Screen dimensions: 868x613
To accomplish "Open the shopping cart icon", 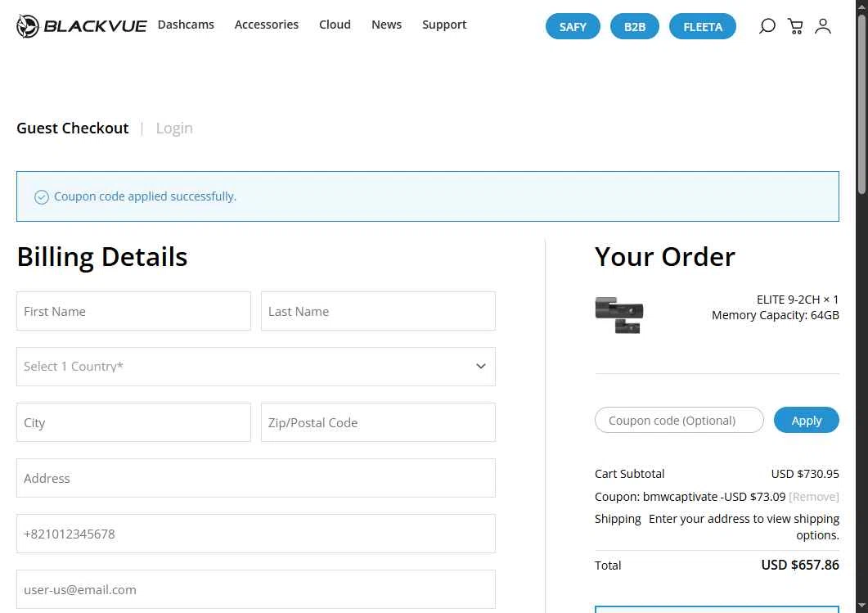I will [795, 26].
